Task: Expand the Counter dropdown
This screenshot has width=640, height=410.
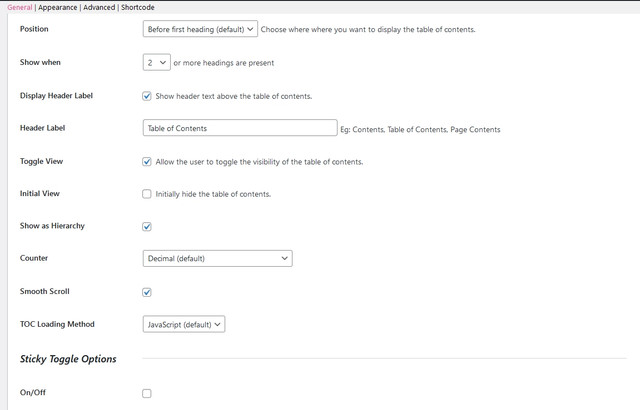Action: (218, 258)
